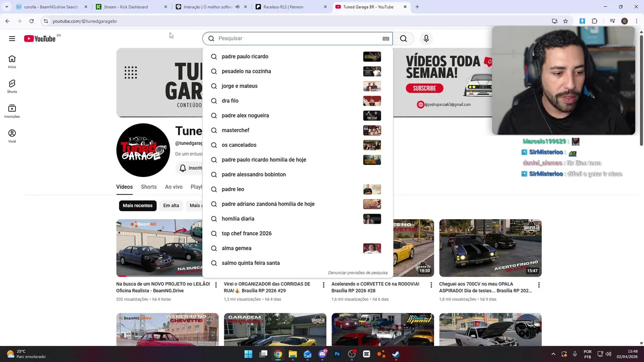The width and height of the screenshot is (644, 362).
Task: Open the Chrome extensions puzzle icon
Action: click(x=594, y=21)
